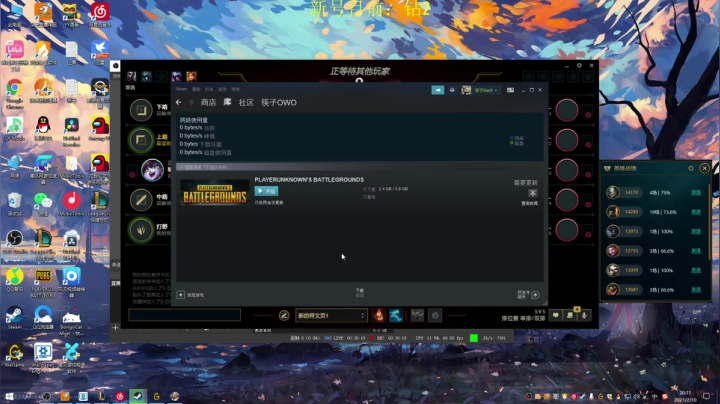Open OBS Studio desktop shortcut
This screenshot has height=404, width=720.
15,241
